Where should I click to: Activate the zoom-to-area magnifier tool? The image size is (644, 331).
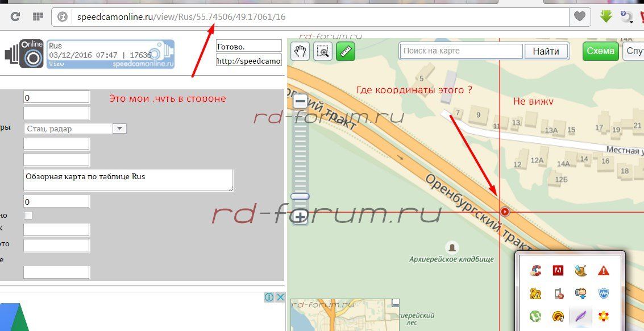point(323,51)
